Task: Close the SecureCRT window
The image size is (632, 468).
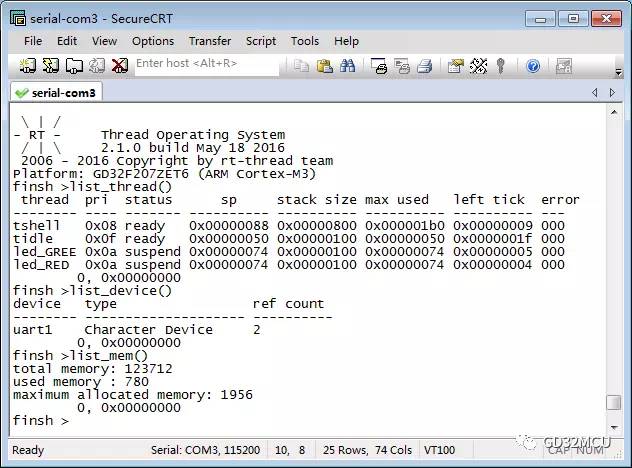Action: [606, 19]
